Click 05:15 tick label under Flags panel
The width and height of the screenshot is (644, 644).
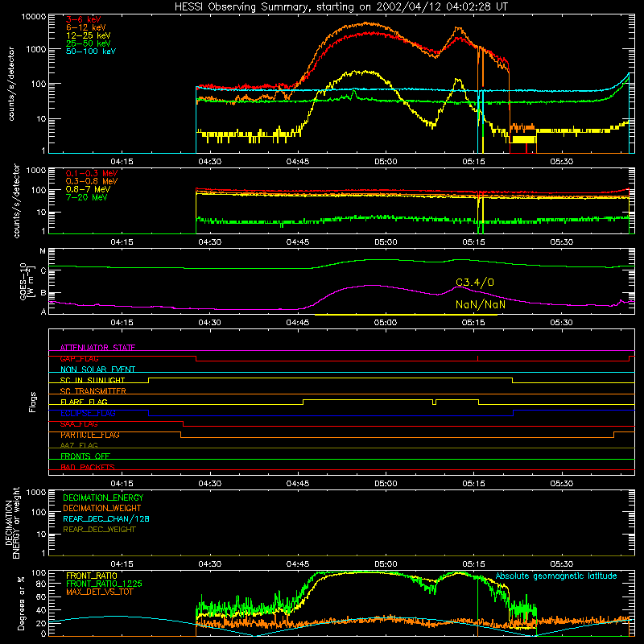pyautogui.click(x=473, y=484)
